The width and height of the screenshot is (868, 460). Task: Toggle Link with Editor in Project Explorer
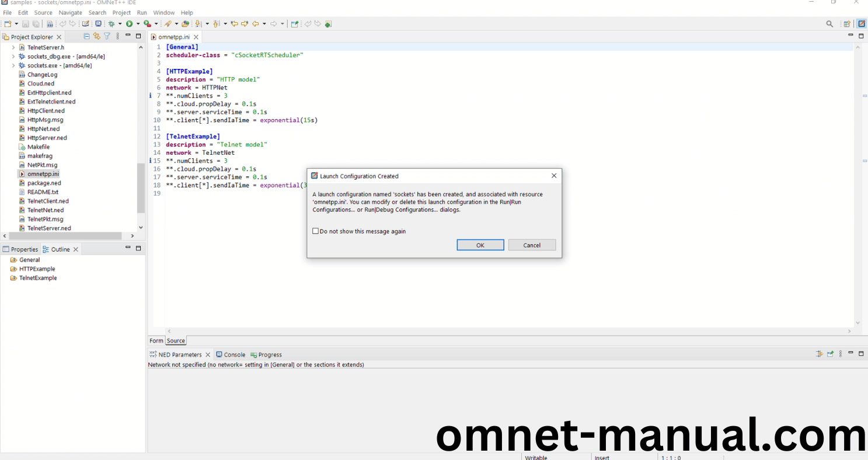pos(97,36)
